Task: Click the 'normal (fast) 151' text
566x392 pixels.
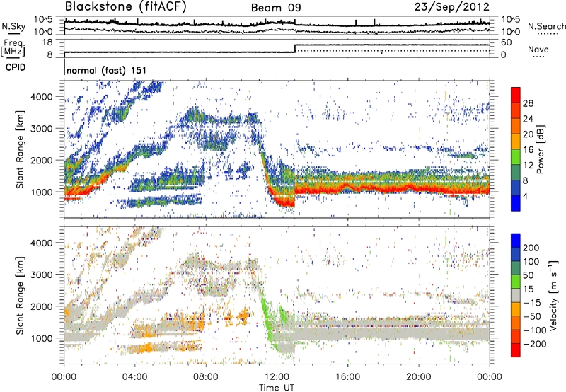Action: coord(107,70)
